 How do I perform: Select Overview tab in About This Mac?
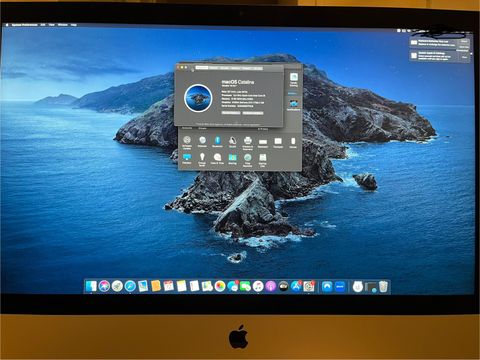pos(202,68)
